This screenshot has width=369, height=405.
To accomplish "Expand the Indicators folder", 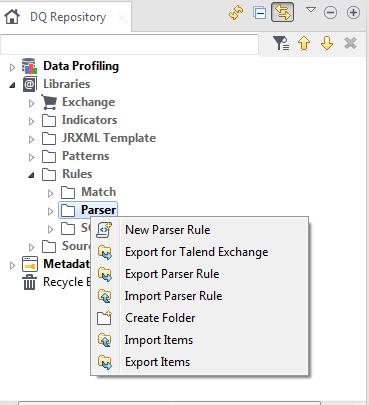I will pos(31,122).
